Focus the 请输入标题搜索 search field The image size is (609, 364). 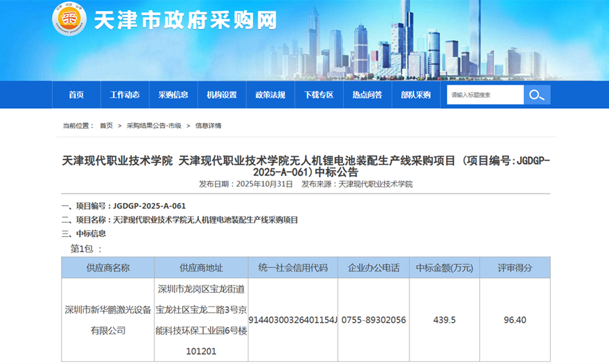coord(484,95)
